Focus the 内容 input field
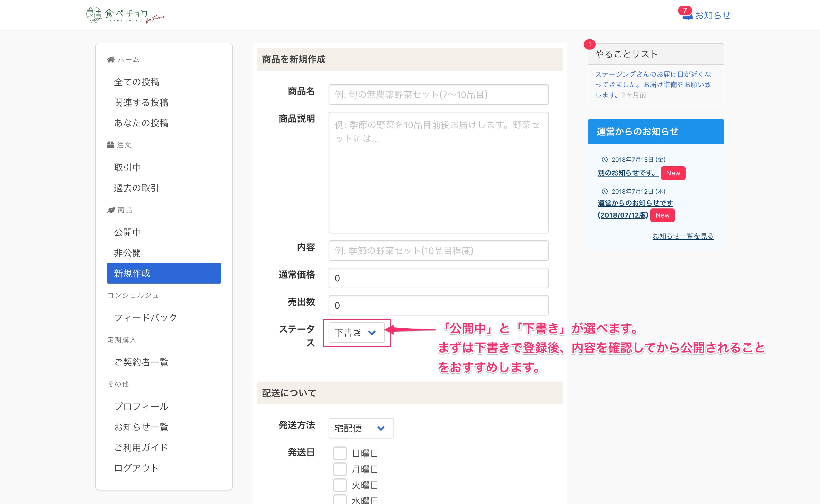The width and height of the screenshot is (820, 504). click(438, 251)
